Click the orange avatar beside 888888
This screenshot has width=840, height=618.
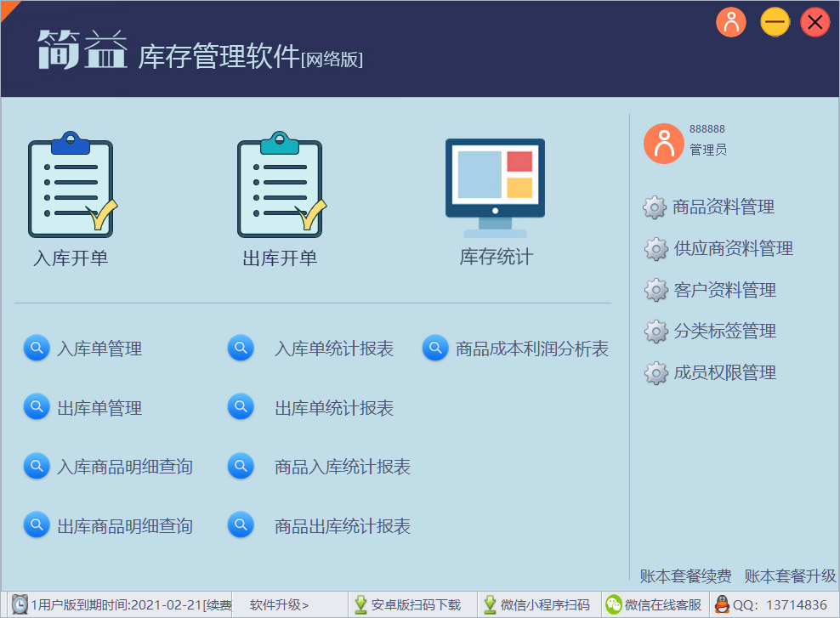[x=664, y=144]
